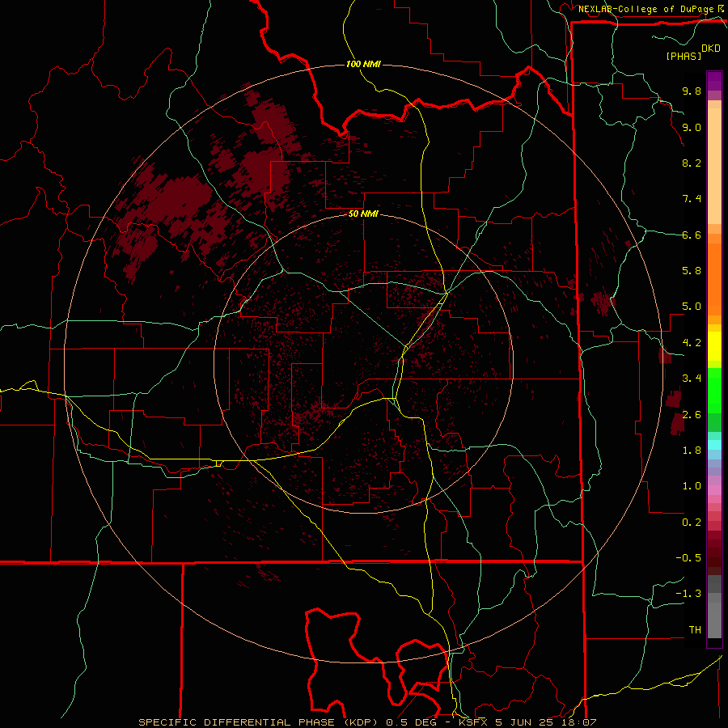Select the 2.6 legend value
This screenshot has height=728, width=728.
click(692, 415)
